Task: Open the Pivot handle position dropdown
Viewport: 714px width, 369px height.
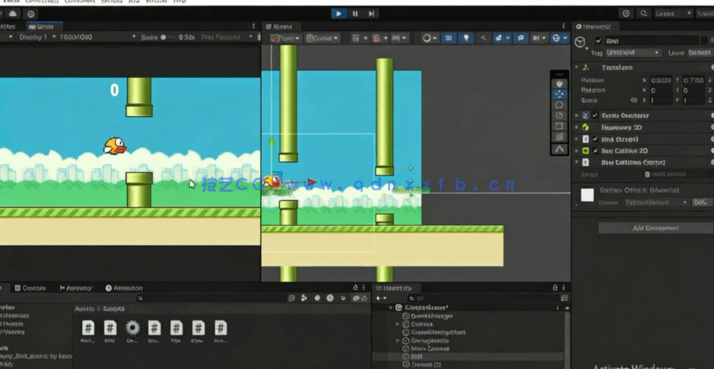Action: (x=285, y=38)
